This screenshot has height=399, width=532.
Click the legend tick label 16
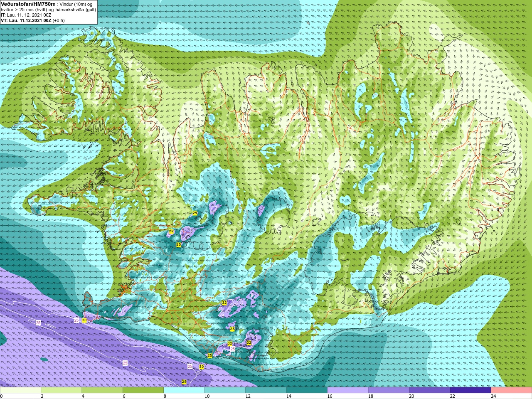click(x=330, y=396)
